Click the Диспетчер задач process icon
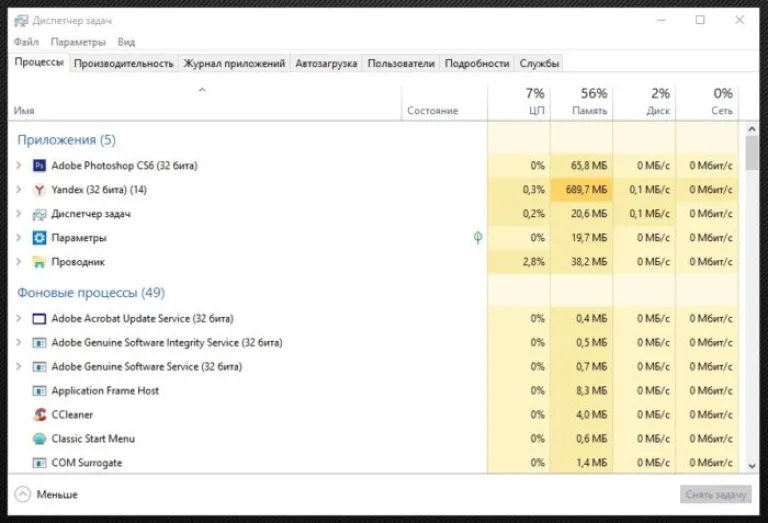This screenshot has width=768, height=523. pyautogui.click(x=39, y=214)
